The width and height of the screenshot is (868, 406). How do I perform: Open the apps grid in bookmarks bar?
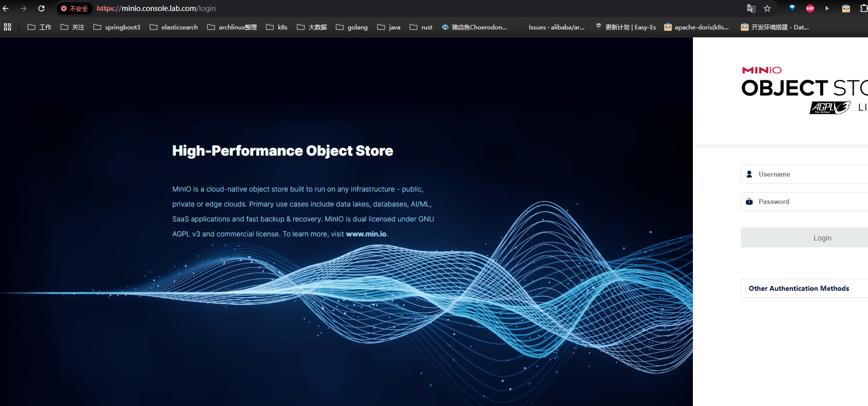(x=7, y=27)
